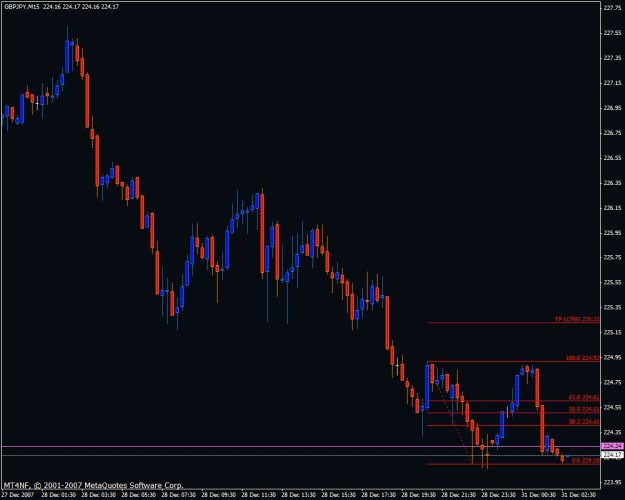This screenshot has width=625, height=500.
Task: Click 227.35 on the price scale
Action: (x=613, y=58)
